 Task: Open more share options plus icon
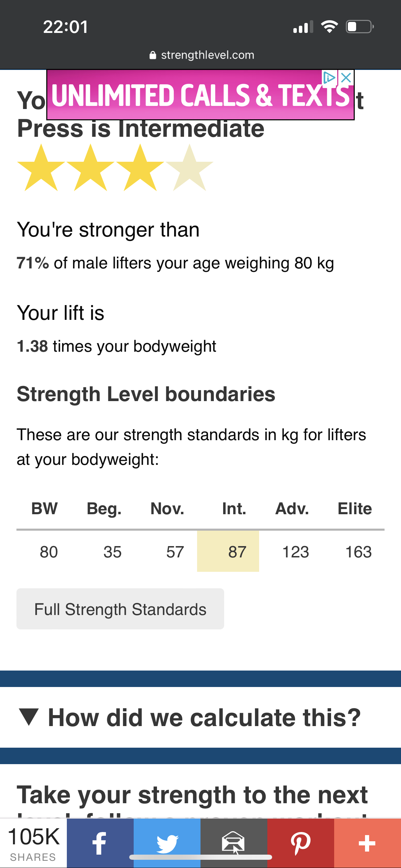point(367,843)
